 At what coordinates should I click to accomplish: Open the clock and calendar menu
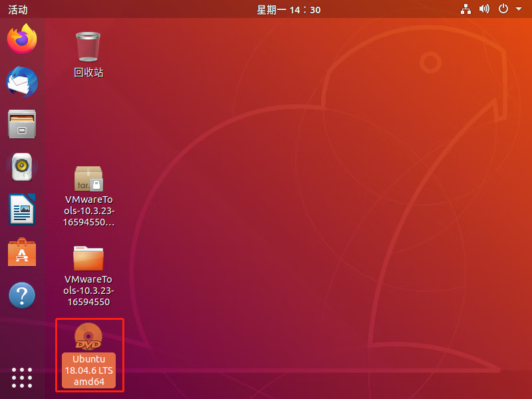pos(289,9)
